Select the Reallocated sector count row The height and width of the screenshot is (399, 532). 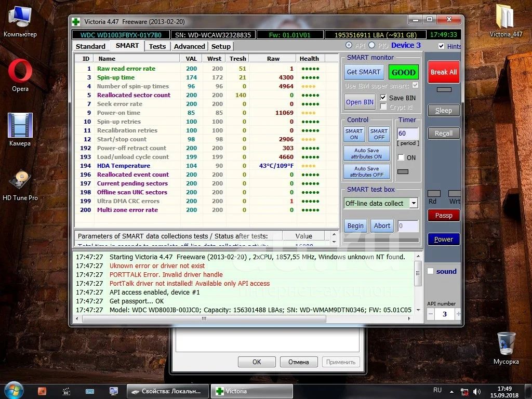point(206,95)
